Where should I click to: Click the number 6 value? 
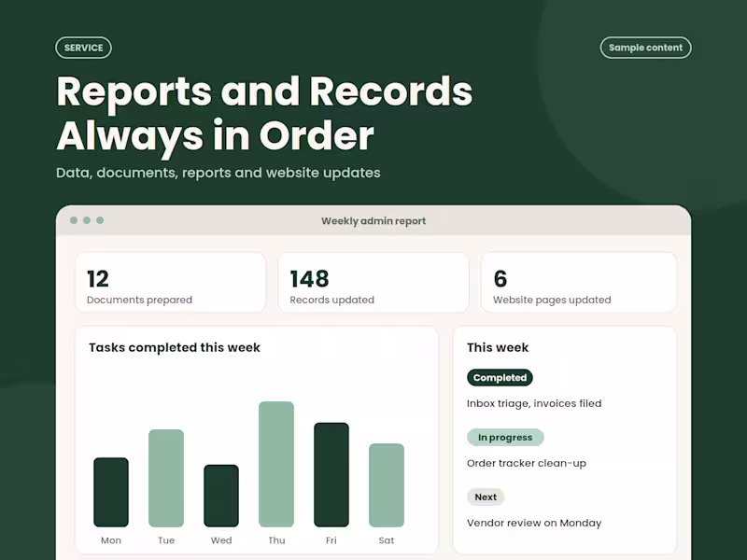point(500,279)
